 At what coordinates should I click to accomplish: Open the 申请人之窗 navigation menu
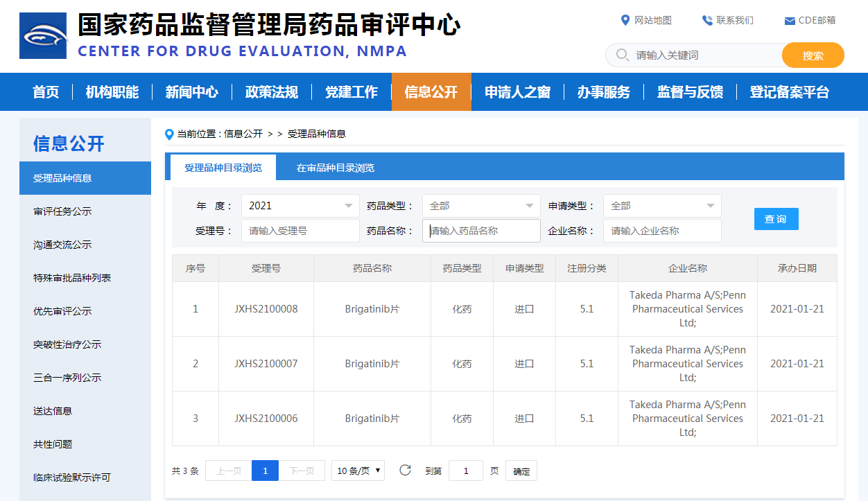click(x=517, y=92)
